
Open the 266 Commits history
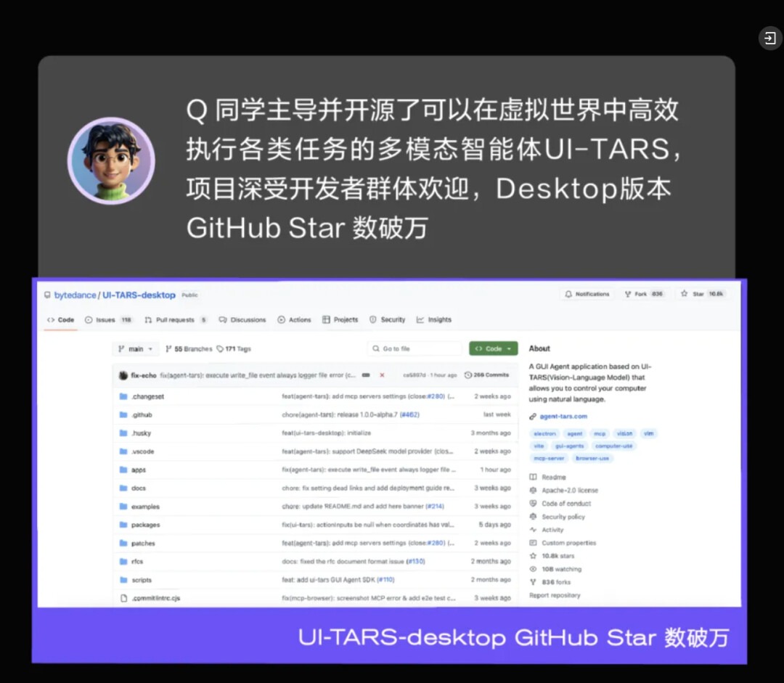click(x=487, y=375)
